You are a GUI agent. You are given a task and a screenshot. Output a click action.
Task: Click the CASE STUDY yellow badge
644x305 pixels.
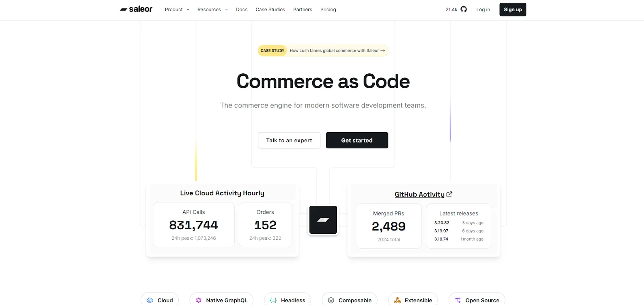[272, 51]
